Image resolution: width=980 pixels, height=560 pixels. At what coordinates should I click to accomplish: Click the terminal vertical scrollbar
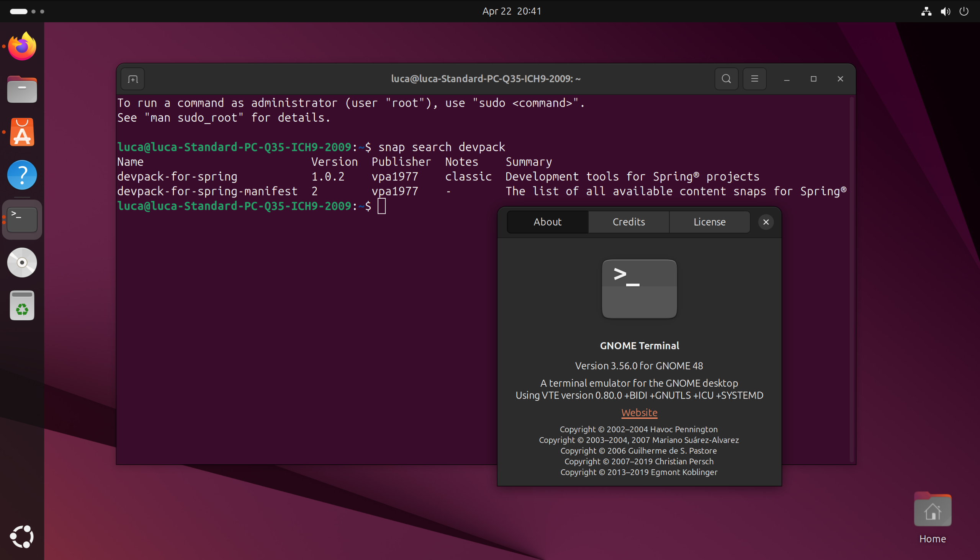(851, 279)
